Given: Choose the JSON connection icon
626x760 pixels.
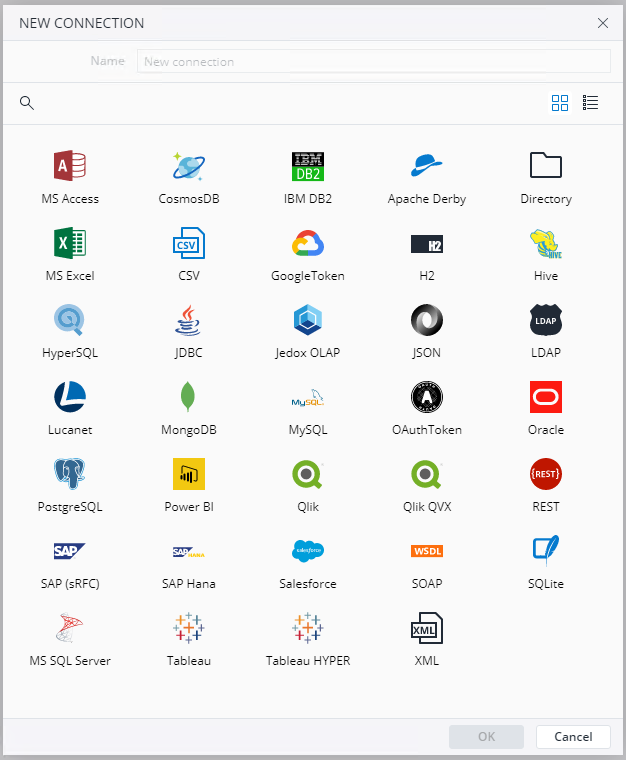Looking at the screenshot, I should pyautogui.click(x=427, y=320).
